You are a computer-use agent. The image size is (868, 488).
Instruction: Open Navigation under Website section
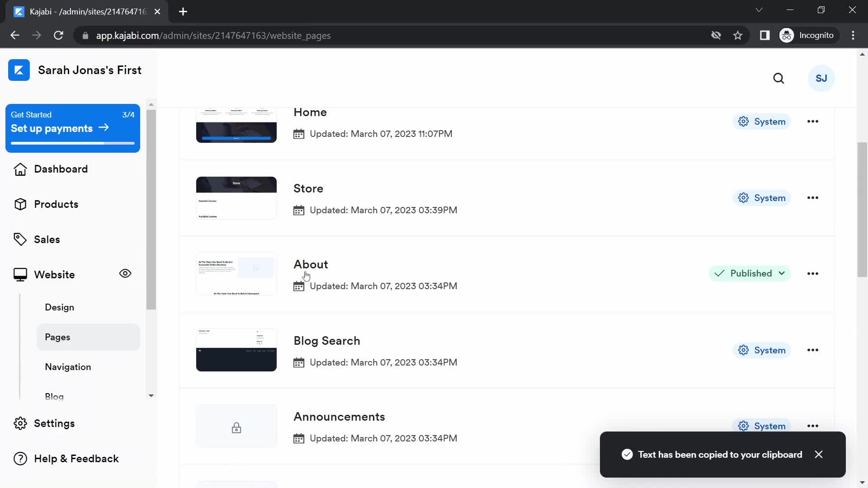[x=68, y=367]
